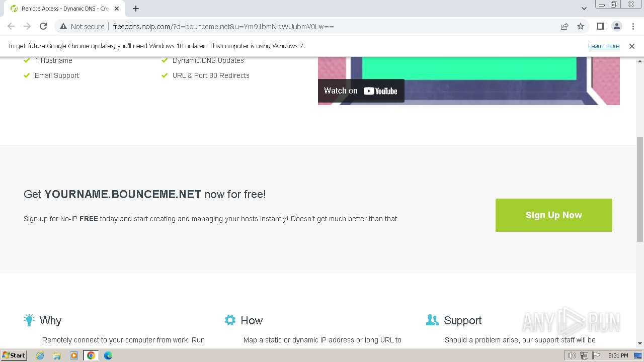Open a new browser tab

pyautogui.click(x=136, y=9)
